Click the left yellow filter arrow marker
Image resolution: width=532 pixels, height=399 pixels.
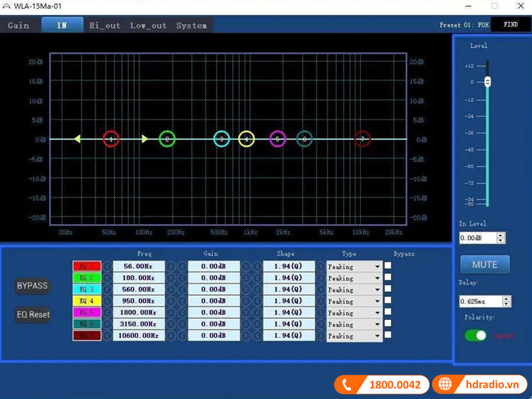coord(77,139)
